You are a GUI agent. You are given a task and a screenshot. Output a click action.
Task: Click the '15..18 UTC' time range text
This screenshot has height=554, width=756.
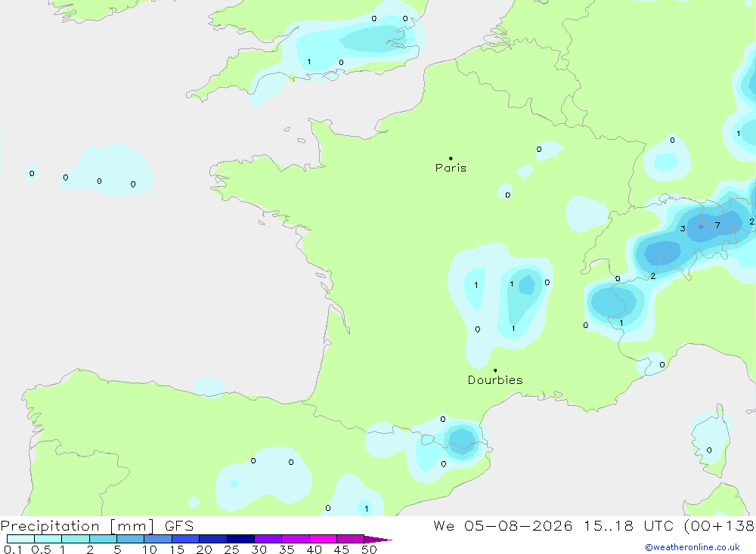coord(628,526)
